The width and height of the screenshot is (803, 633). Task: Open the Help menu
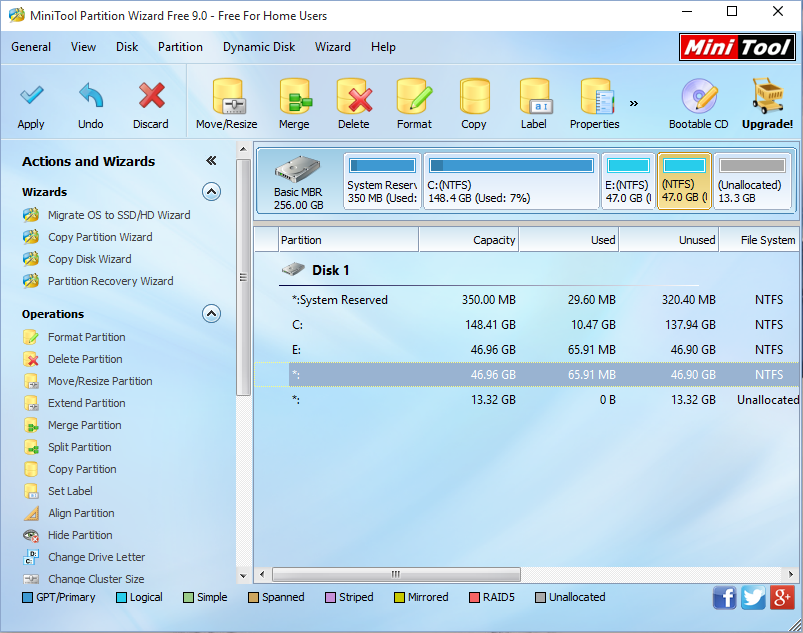(x=383, y=47)
